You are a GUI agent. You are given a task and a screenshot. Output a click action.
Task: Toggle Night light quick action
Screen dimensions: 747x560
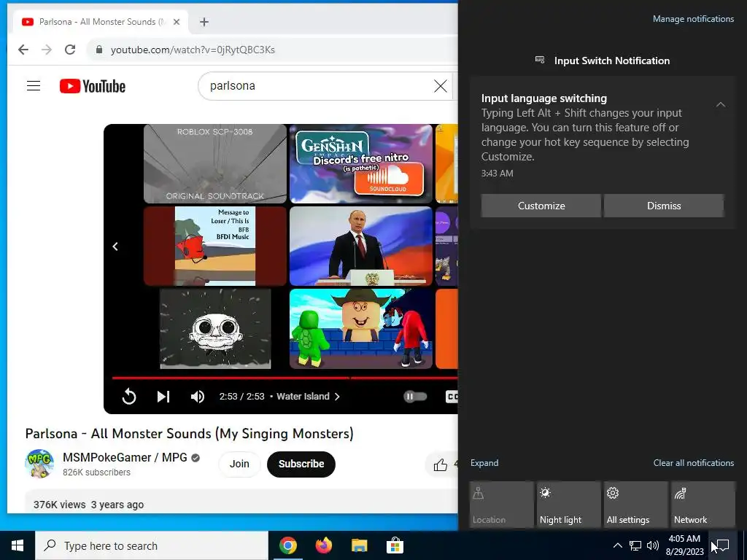(569, 505)
